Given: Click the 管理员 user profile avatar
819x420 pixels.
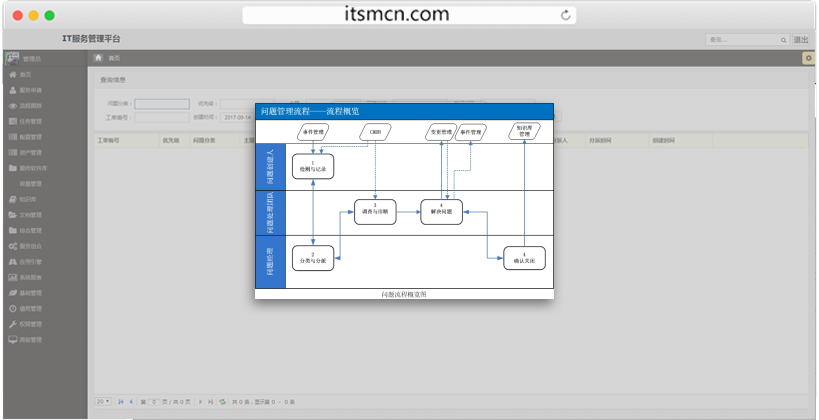Looking at the screenshot, I should 12,58.
